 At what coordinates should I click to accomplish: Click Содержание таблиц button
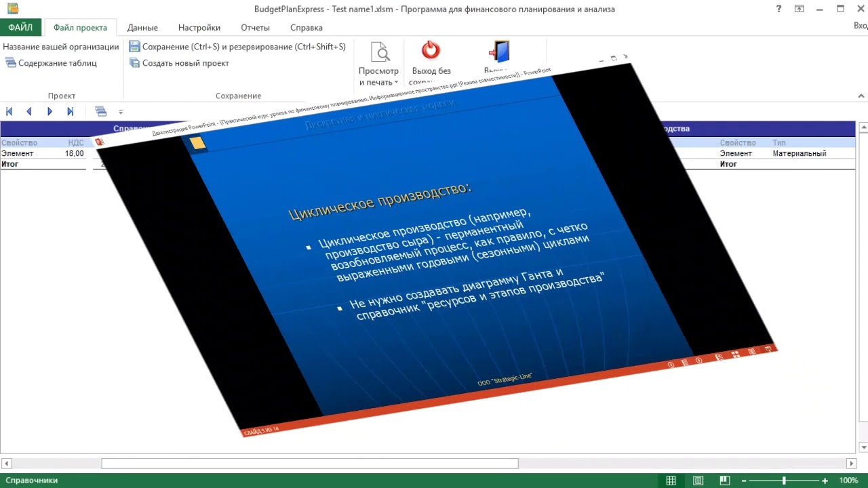click(52, 63)
